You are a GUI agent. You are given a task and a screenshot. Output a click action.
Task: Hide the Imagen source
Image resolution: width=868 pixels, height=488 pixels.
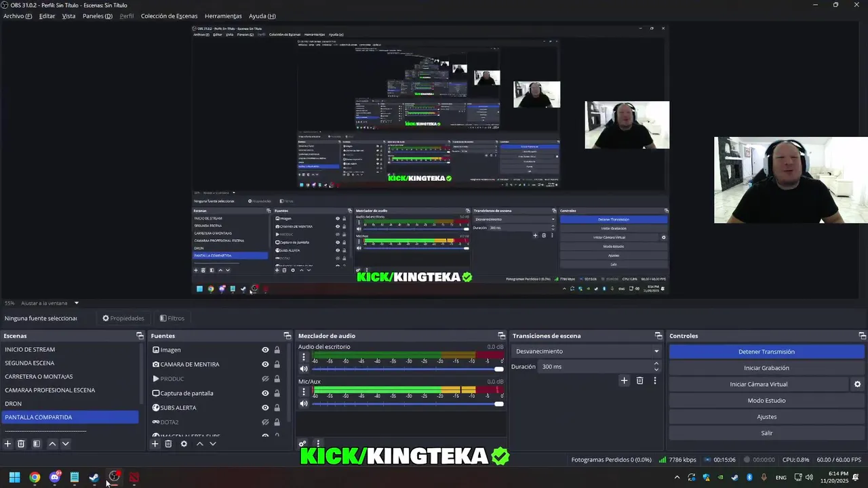tap(265, 350)
